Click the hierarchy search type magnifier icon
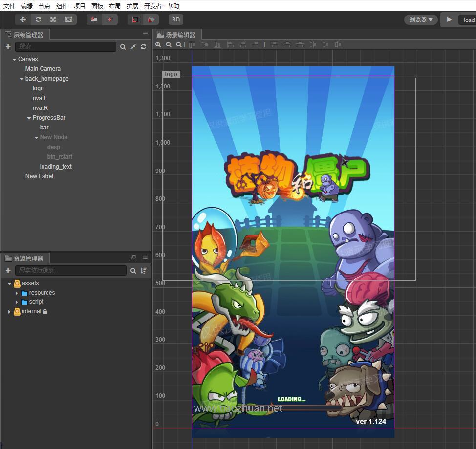The image size is (476, 449). (x=123, y=47)
